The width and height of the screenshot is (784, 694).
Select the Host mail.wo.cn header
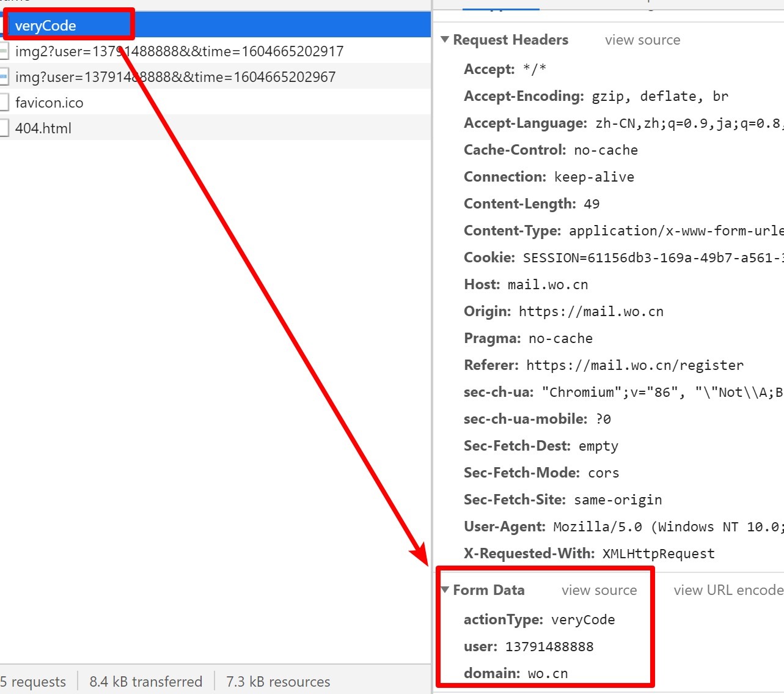[x=526, y=284]
